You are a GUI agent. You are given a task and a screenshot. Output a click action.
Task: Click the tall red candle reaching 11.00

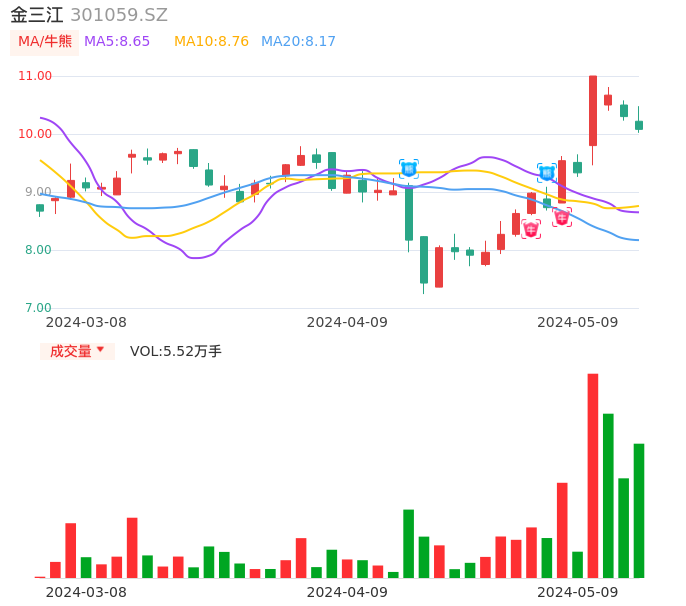[593, 110]
